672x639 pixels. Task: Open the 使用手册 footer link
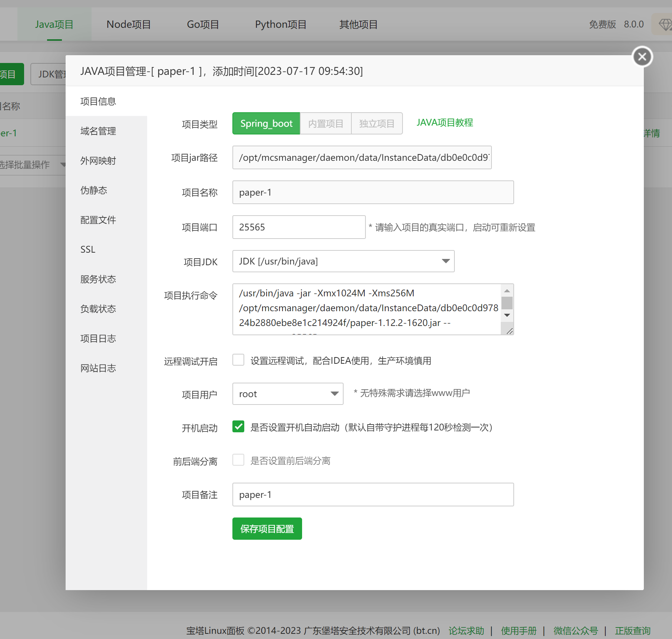coord(519,630)
